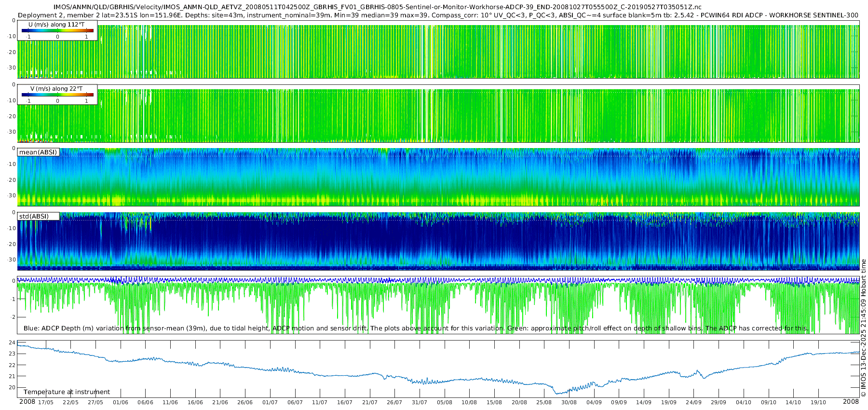Click the deployment metadata line under the title
Image resolution: width=868 pixels, height=410 pixels.
point(438,15)
